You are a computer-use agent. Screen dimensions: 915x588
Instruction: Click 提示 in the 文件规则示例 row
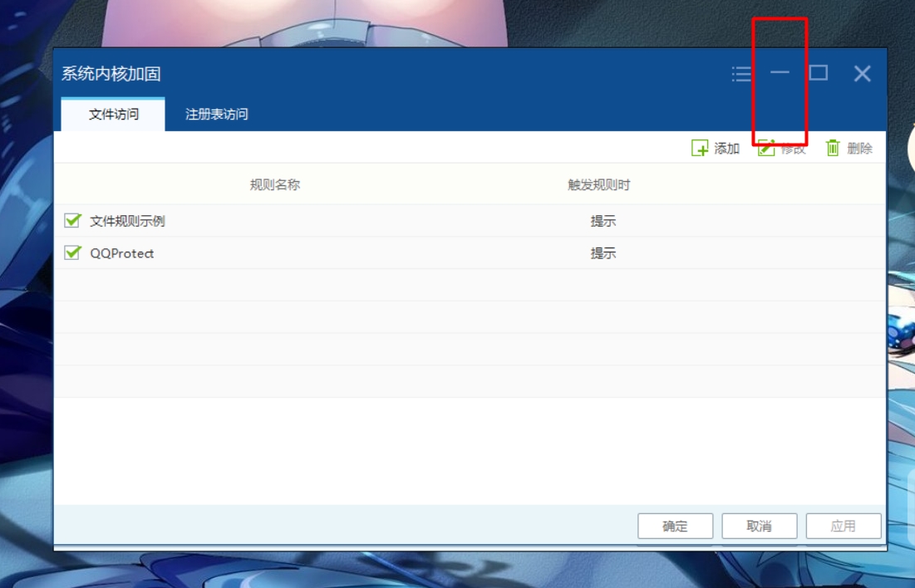coord(603,221)
